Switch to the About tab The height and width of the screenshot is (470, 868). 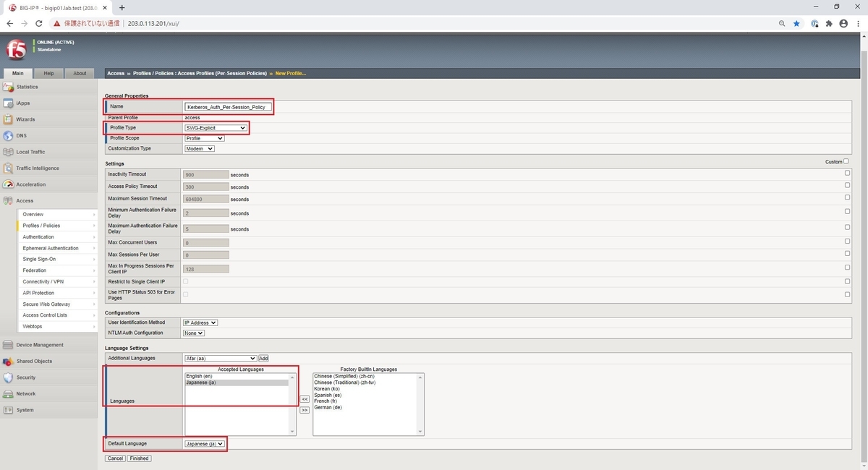click(80, 73)
